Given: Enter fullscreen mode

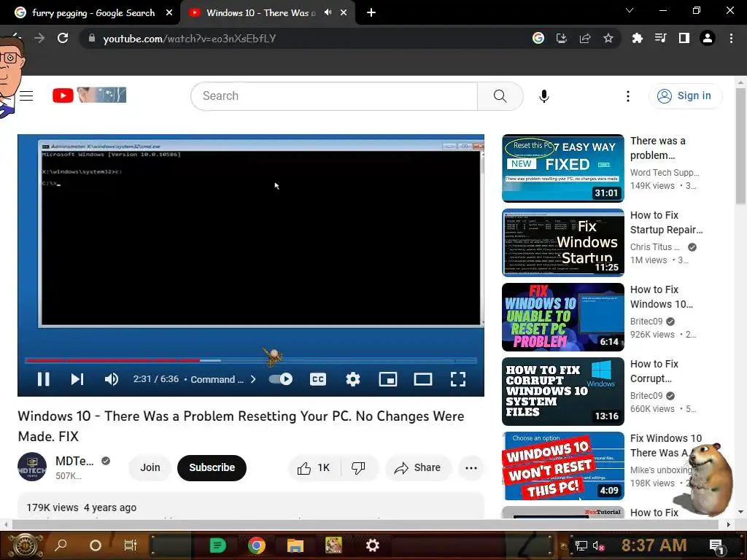Looking at the screenshot, I should [458, 379].
